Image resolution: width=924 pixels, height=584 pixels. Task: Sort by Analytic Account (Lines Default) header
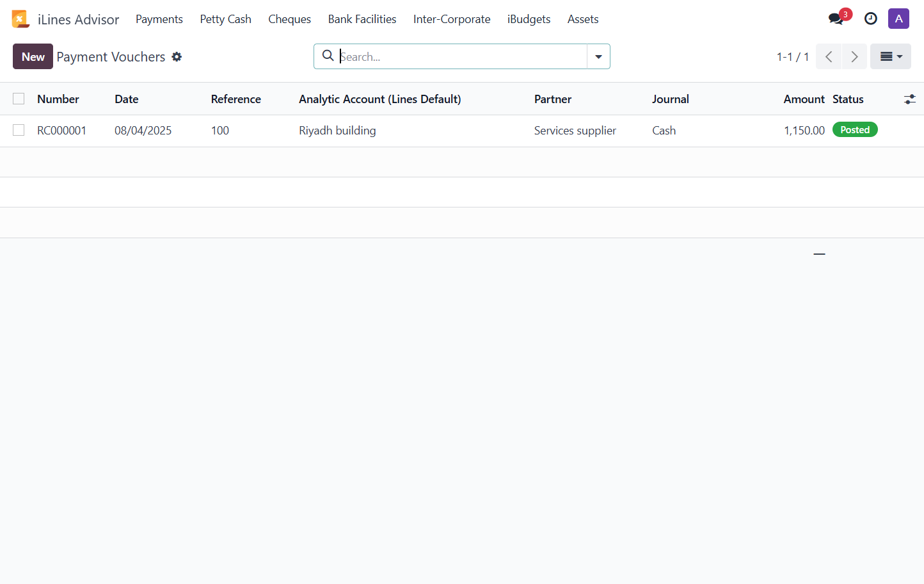(x=380, y=99)
